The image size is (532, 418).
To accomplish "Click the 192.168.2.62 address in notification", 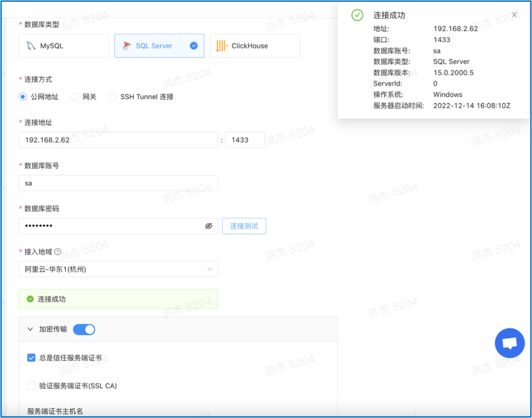I will click(456, 29).
